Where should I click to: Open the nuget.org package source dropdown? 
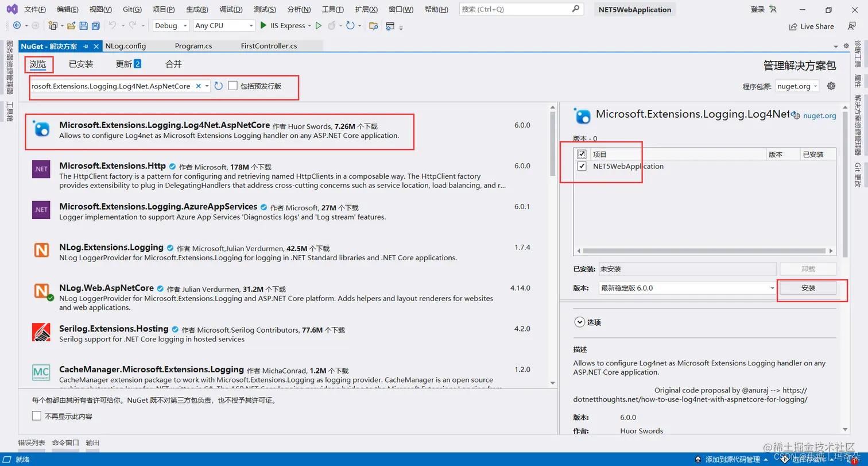click(x=797, y=86)
